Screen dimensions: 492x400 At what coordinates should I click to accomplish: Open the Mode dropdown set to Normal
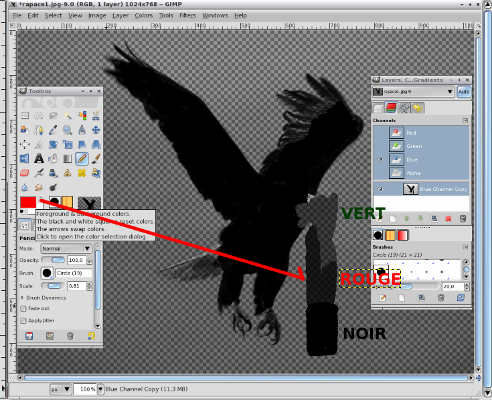pos(66,249)
